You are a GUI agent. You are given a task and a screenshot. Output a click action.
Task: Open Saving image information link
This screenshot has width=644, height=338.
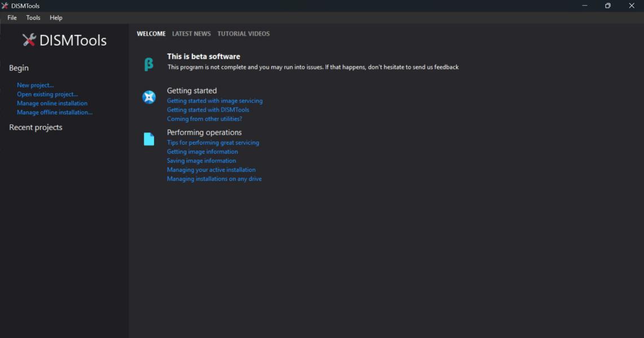[x=201, y=161]
